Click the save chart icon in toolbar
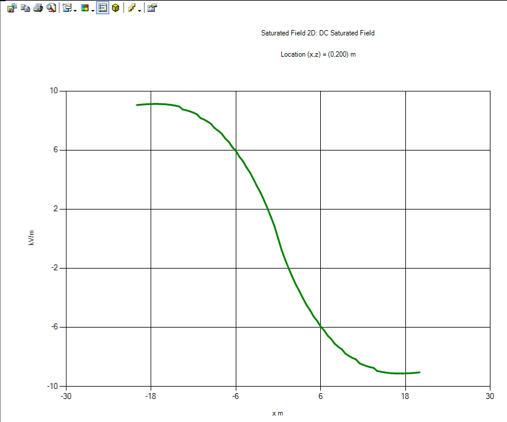 (x=12, y=8)
